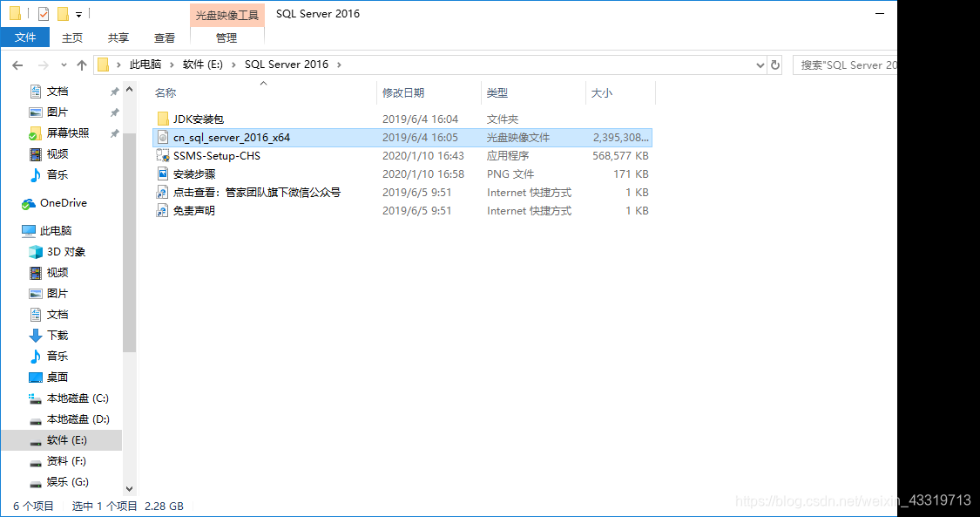
Task: Select 视频 under 此电脑
Action: [x=57, y=273]
